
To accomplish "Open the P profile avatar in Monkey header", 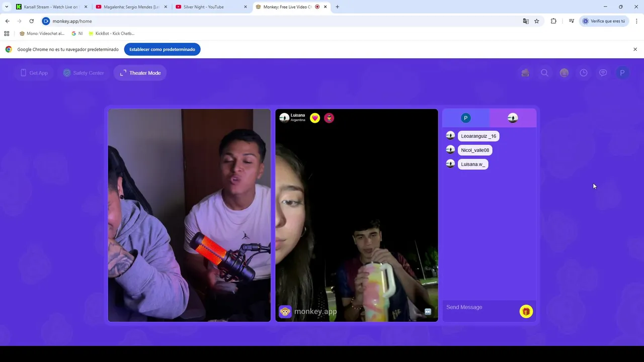I will [622, 73].
